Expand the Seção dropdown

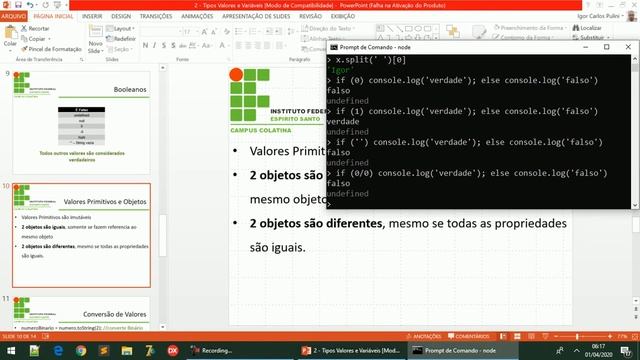pos(120,49)
